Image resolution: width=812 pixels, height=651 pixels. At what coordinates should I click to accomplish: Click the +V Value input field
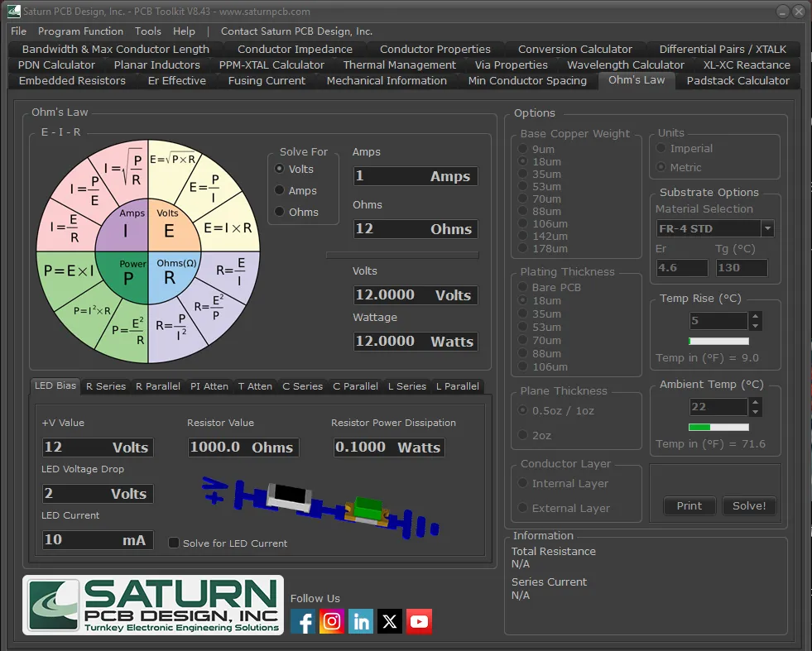click(x=98, y=448)
